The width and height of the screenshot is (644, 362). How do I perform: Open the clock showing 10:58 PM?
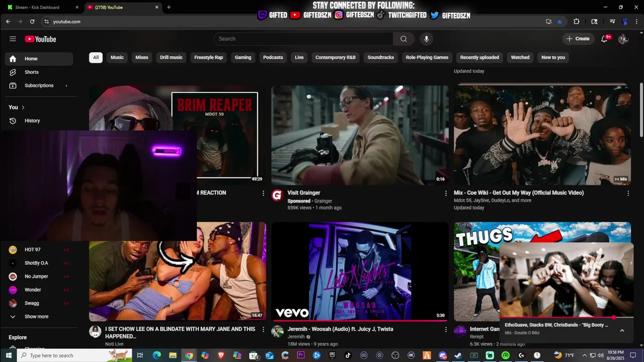tap(615, 355)
